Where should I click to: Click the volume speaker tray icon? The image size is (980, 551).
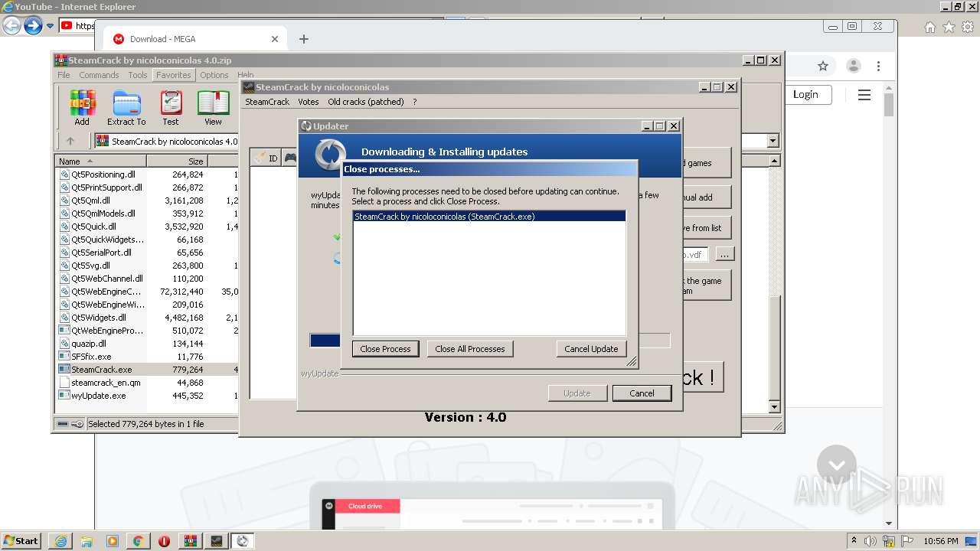click(871, 541)
